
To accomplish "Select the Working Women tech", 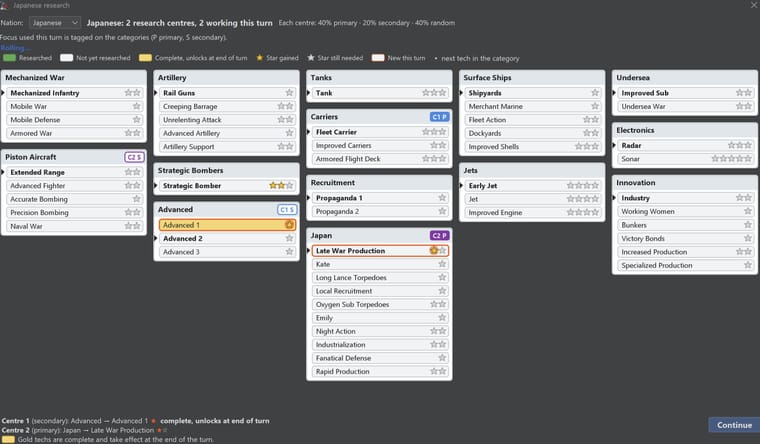I will click(685, 211).
